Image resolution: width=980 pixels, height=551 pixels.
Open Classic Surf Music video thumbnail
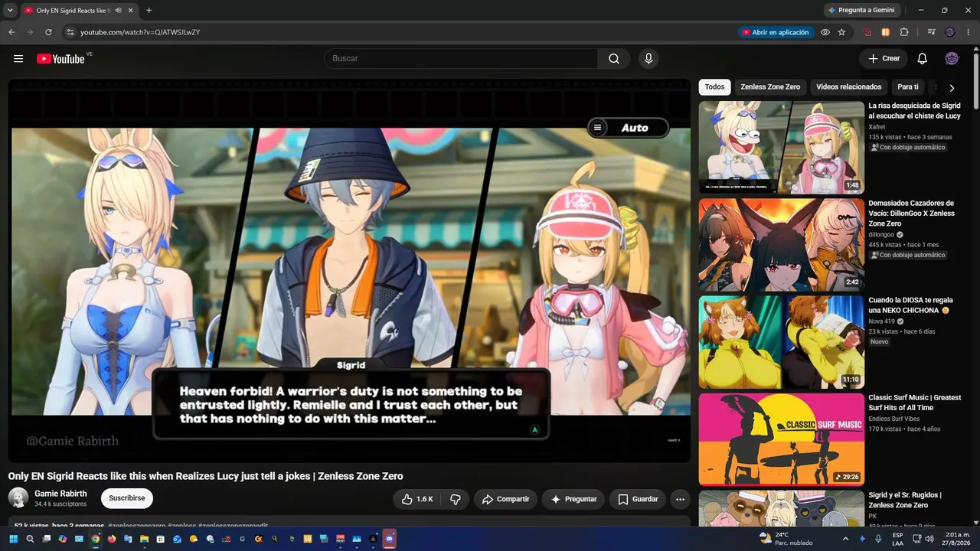(781, 439)
